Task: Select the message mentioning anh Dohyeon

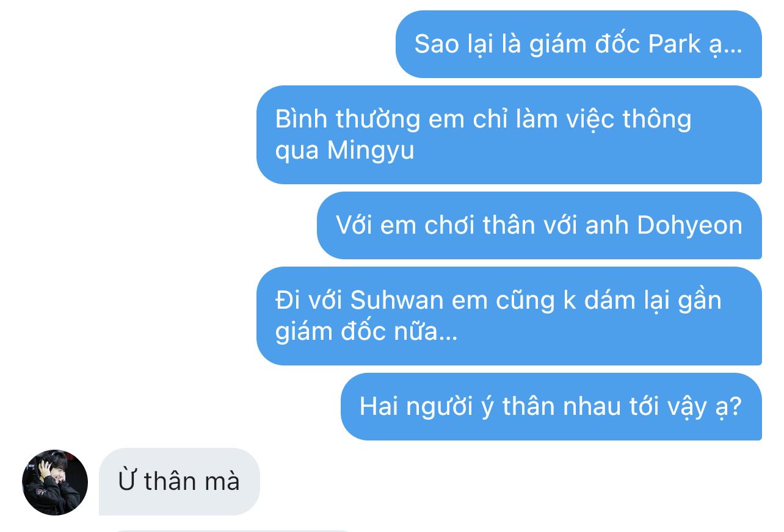Action: point(539,226)
